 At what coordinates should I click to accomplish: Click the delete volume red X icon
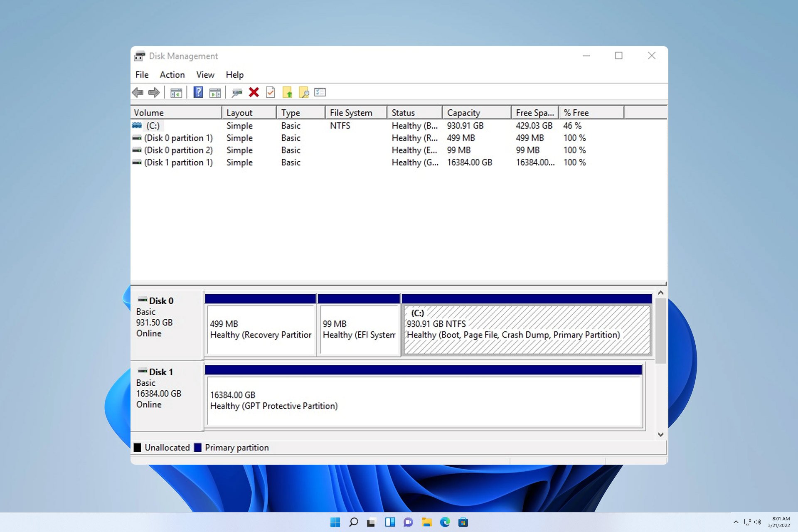point(254,92)
